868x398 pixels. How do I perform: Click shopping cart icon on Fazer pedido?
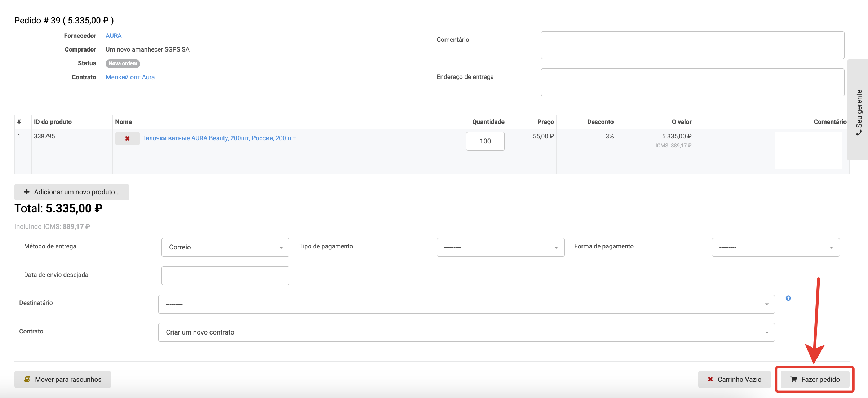coord(793,379)
